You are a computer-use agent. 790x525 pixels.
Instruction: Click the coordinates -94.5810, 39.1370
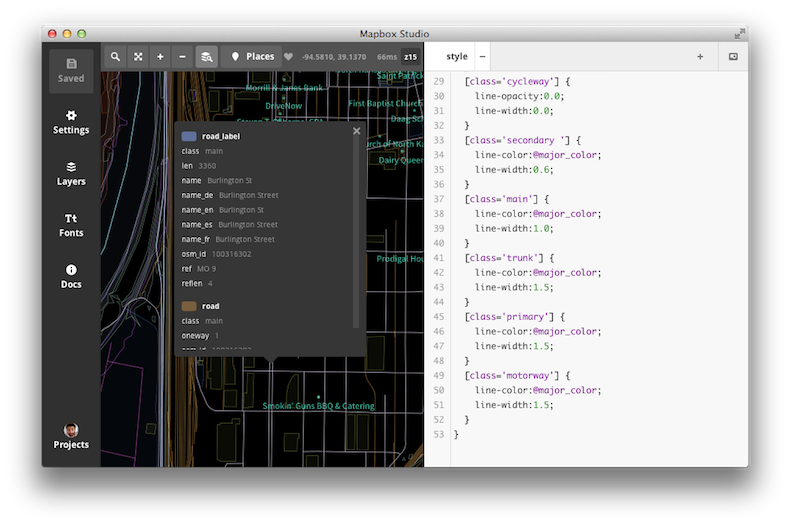(334, 57)
